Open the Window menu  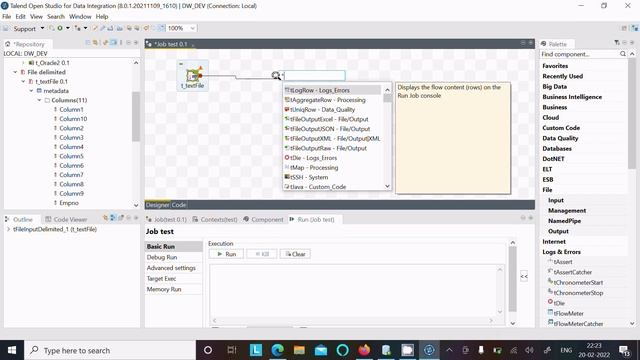pyautogui.click(x=80, y=17)
